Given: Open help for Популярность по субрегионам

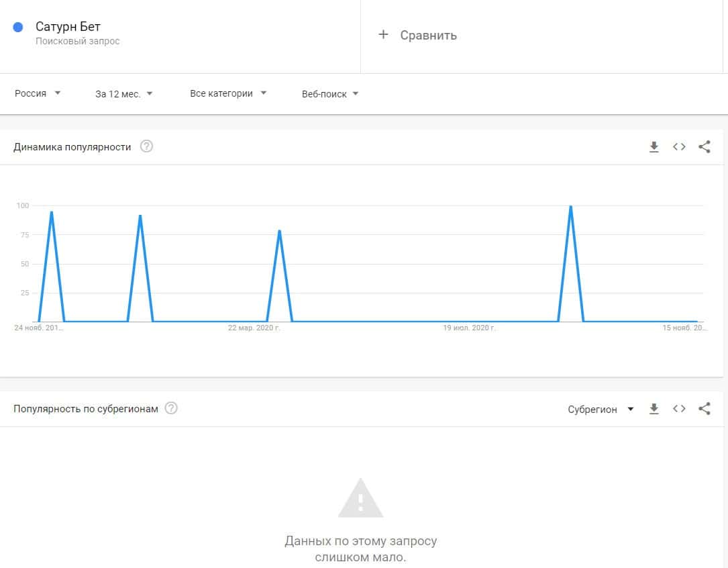Looking at the screenshot, I should 171,408.
